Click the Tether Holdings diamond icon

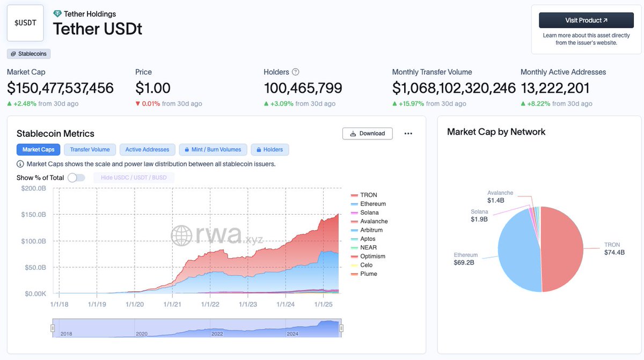(x=57, y=14)
